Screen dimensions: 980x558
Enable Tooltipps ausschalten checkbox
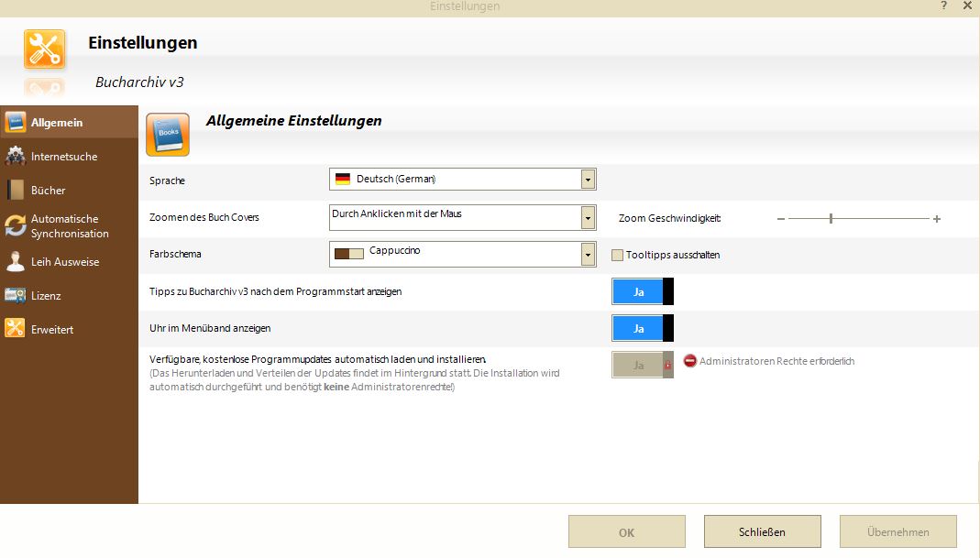click(x=618, y=255)
